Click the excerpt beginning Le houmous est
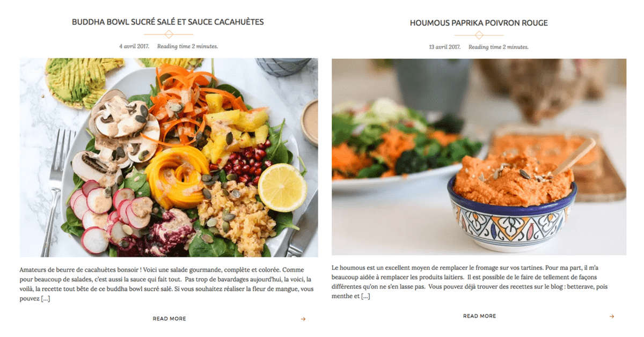 coord(477,282)
